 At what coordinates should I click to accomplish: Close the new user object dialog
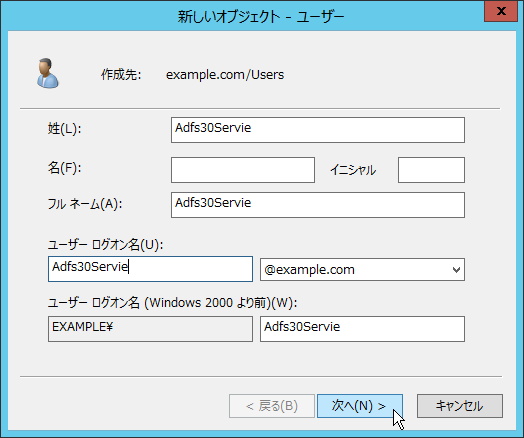[501, 11]
